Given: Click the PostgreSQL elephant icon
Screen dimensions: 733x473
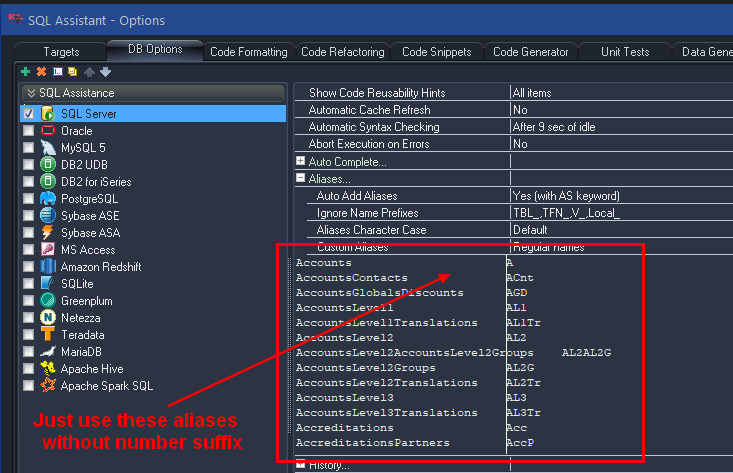Looking at the screenshot, I should tap(48, 199).
